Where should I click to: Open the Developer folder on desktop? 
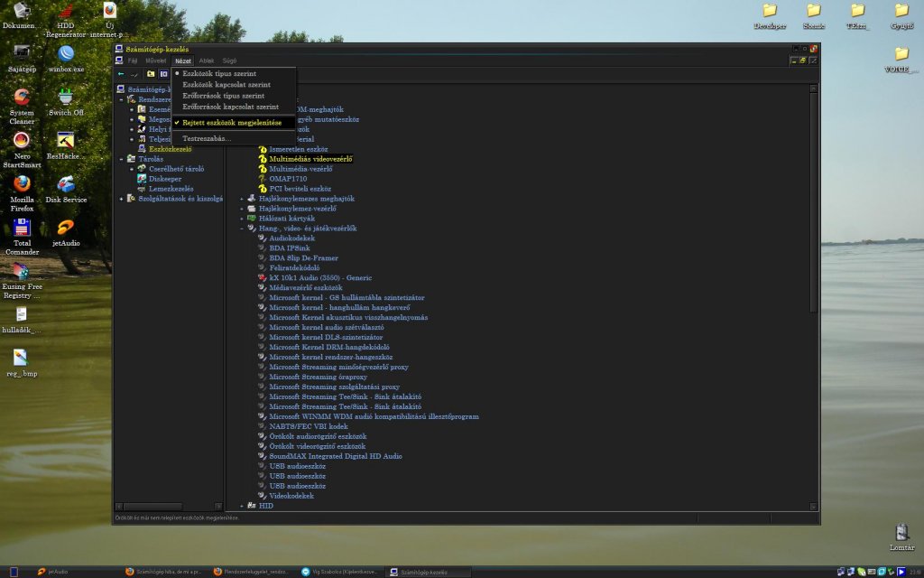click(x=770, y=16)
